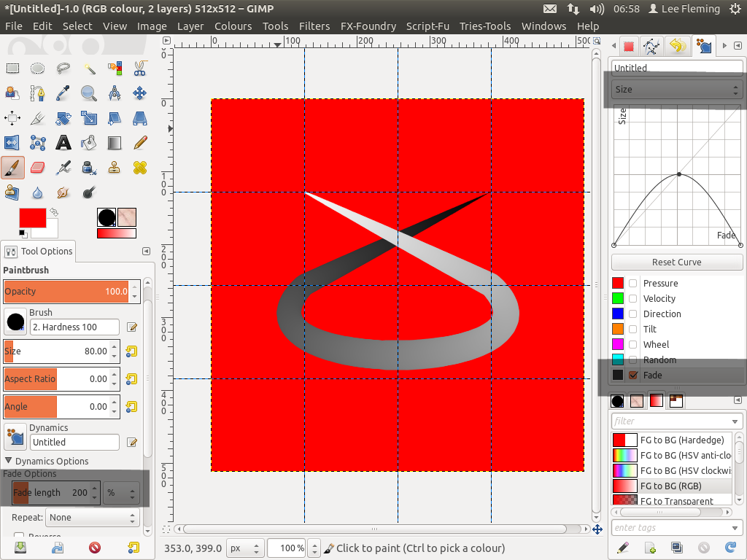Enable Velocity checkbox in dynamics mapping
Screen dimensions: 747x560
click(x=632, y=298)
